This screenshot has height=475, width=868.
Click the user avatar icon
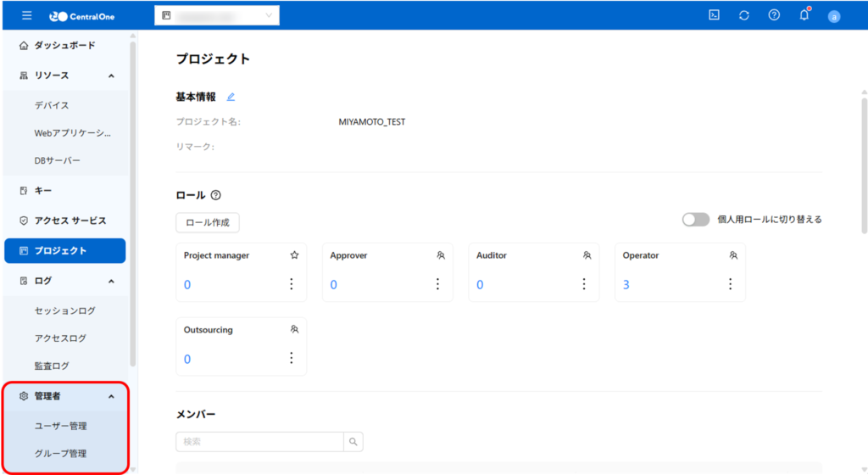point(833,16)
